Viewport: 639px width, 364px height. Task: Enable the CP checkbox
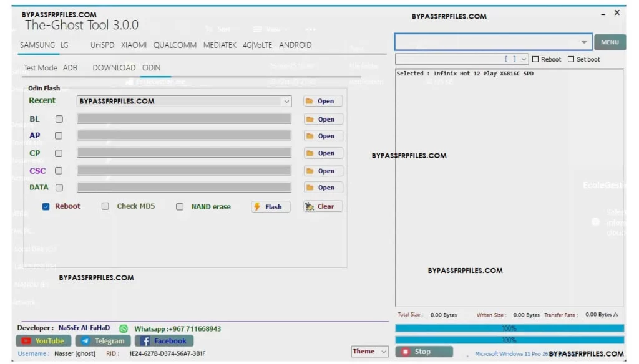[59, 153]
